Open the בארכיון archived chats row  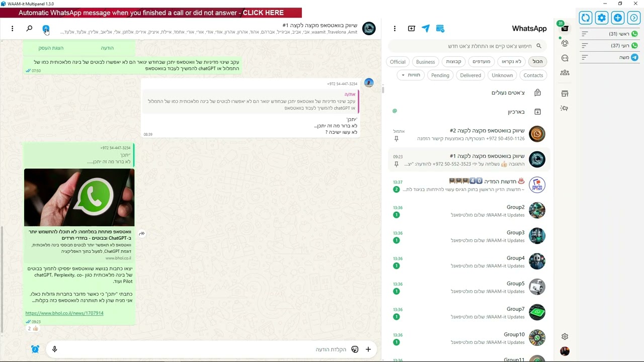coord(469,112)
